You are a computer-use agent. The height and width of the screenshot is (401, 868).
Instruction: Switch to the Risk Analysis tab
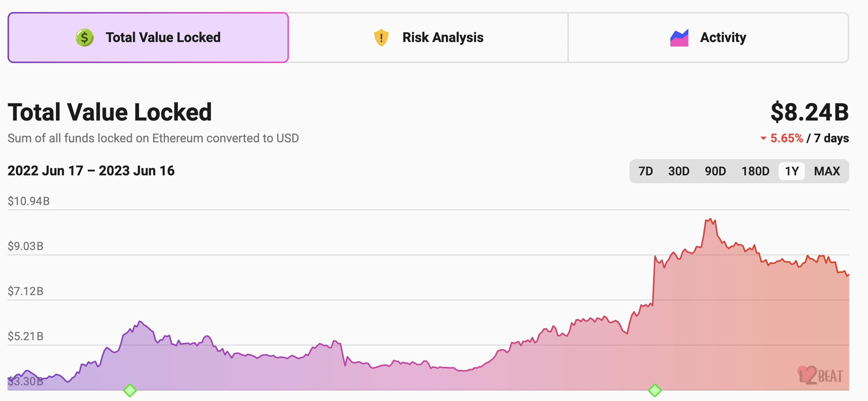point(428,38)
